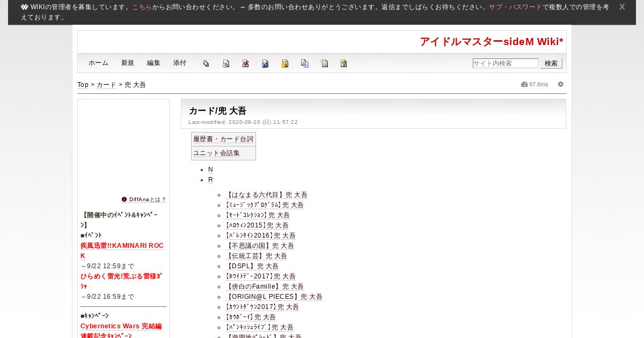The height and width of the screenshot is (338, 644).
Task: Open 【ﾓｰﾄﾞｺﾚｸｼｮﾝ】兜 大吾 link
Action: pos(257,215)
